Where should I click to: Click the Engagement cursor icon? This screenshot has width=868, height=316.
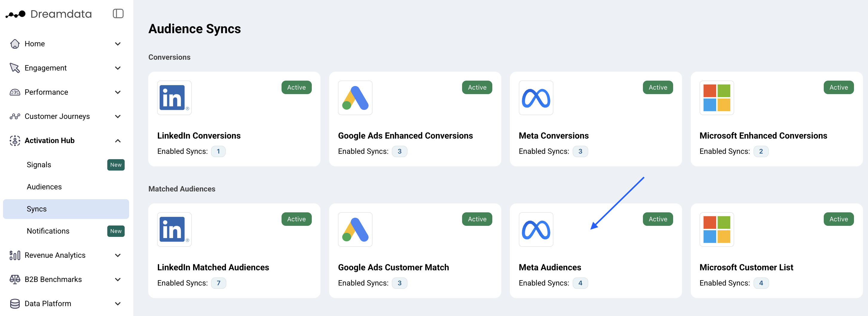(x=15, y=68)
